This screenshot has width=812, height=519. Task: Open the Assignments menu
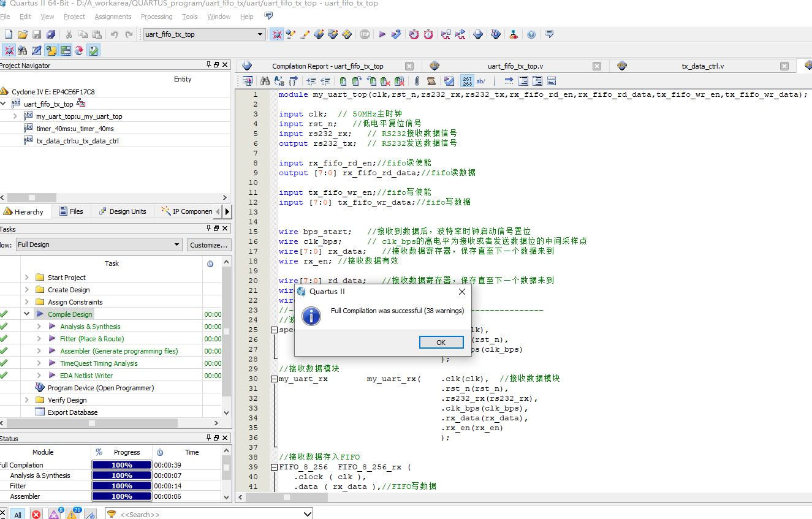[x=113, y=17]
